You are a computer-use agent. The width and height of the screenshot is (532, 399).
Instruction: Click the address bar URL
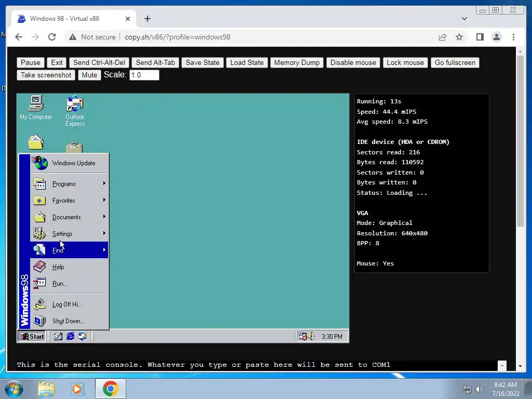pos(178,37)
